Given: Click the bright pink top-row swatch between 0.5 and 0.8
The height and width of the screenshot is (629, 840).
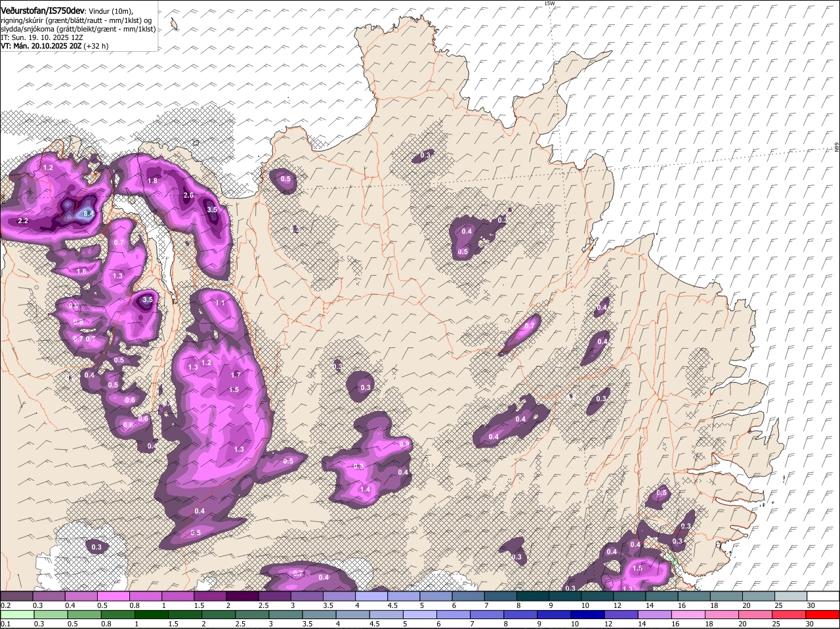Looking at the screenshot, I should point(114,596).
